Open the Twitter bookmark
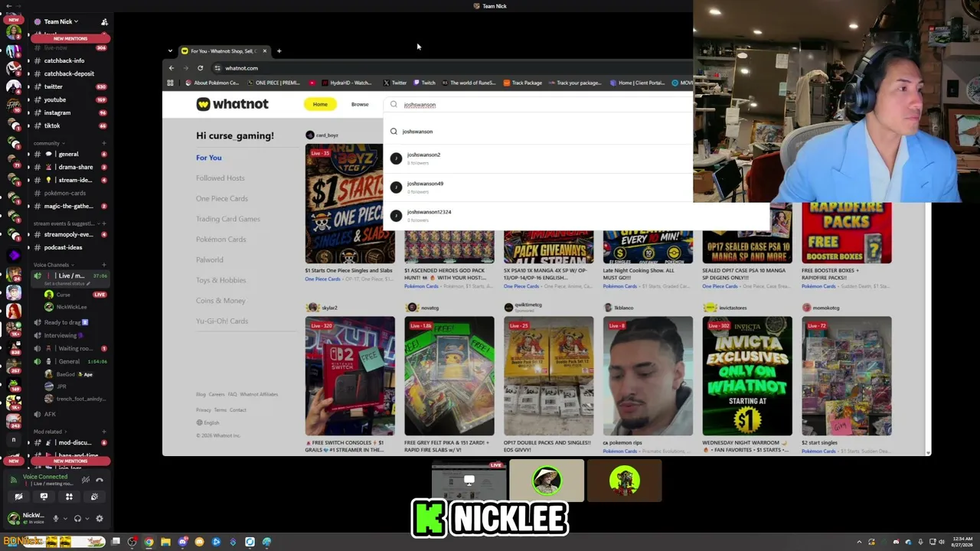Screen dimensions: 980x551 [x=394, y=83]
